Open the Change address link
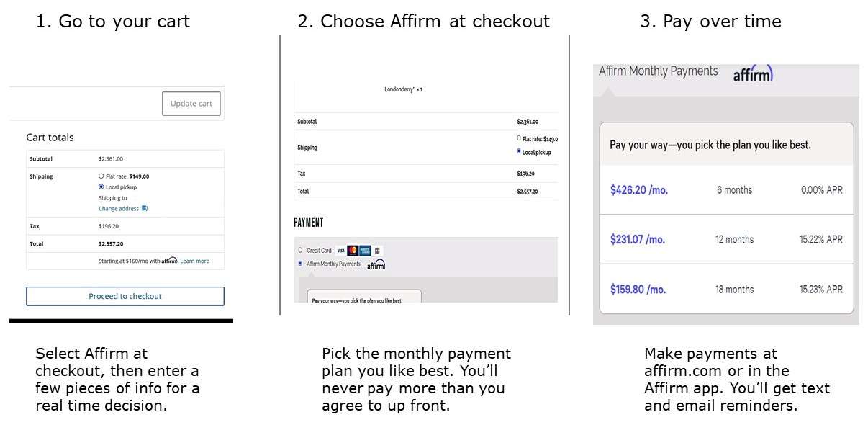 119,209
